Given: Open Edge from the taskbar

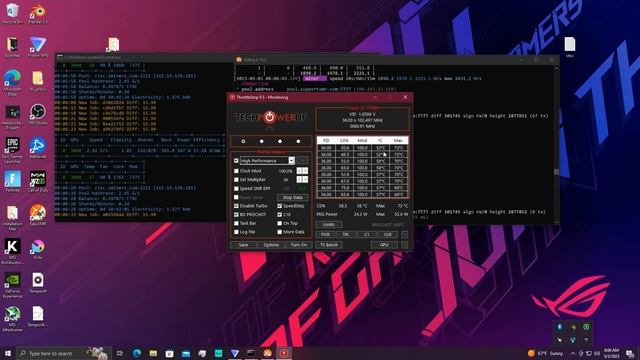Looking at the screenshot, I should pyautogui.click(x=136, y=353).
